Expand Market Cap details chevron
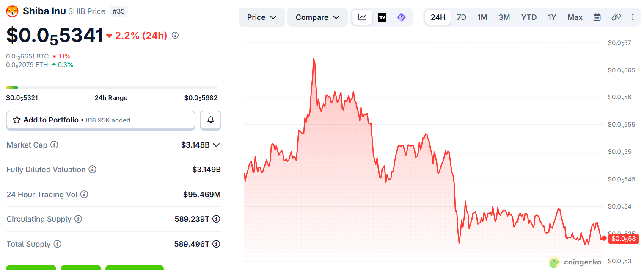 216,145
